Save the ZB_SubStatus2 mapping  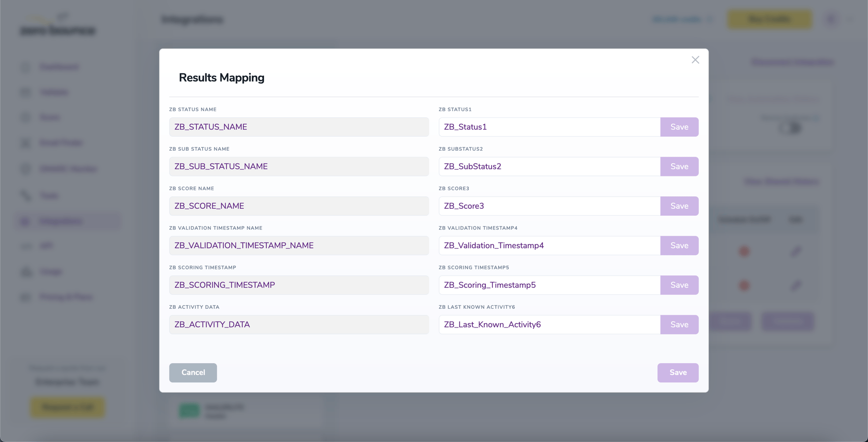tap(679, 167)
